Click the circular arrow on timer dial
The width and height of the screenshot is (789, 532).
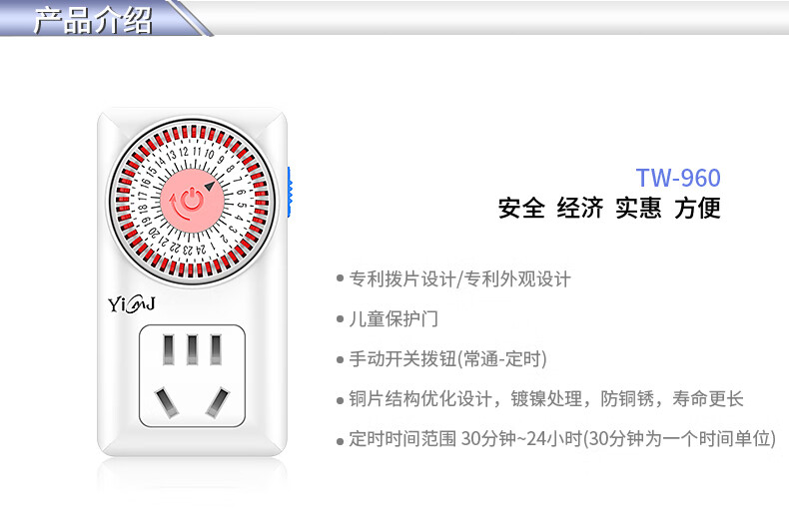pyautogui.click(x=177, y=208)
